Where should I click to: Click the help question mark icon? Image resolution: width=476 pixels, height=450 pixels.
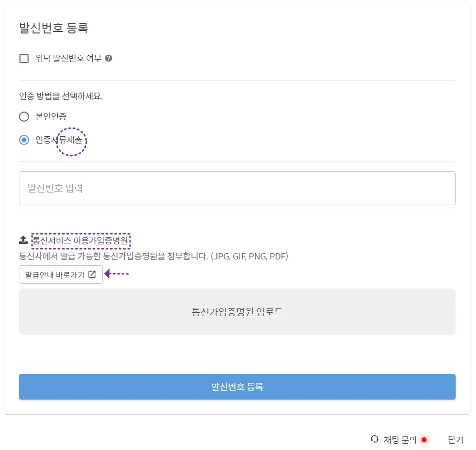coord(109,58)
